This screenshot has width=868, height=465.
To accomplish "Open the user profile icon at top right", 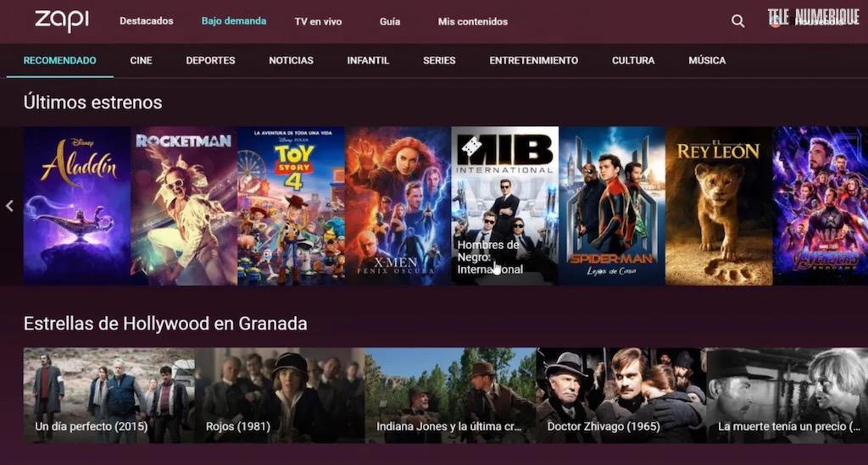I will coord(775,21).
